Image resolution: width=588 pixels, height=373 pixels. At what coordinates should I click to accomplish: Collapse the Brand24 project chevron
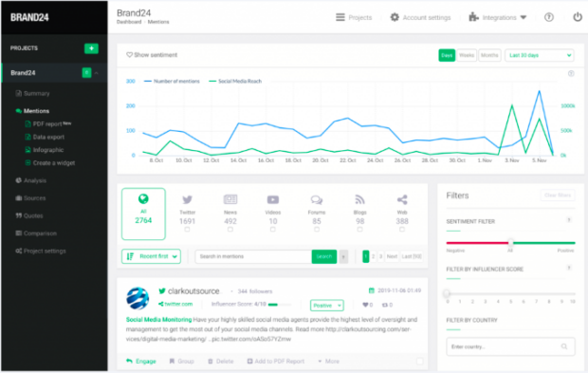click(x=97, y=73)
